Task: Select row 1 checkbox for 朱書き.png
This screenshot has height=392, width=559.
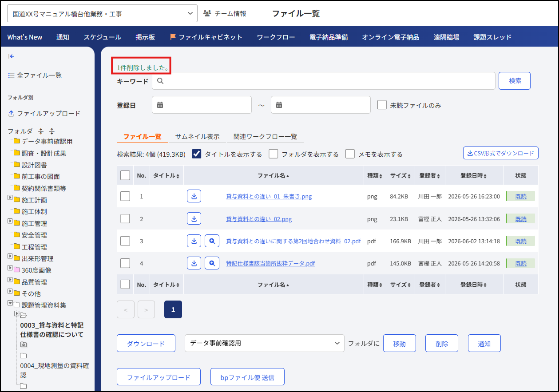Action: pos(125,196)
